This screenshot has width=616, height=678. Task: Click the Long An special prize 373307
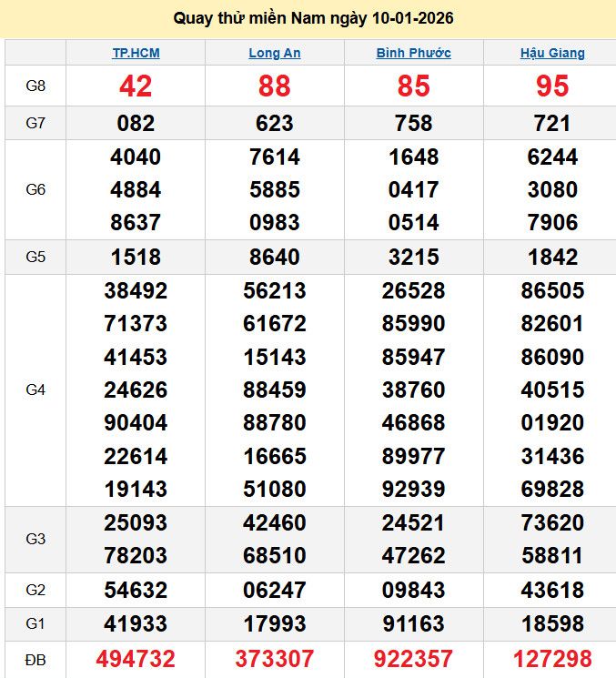point(275,659)
